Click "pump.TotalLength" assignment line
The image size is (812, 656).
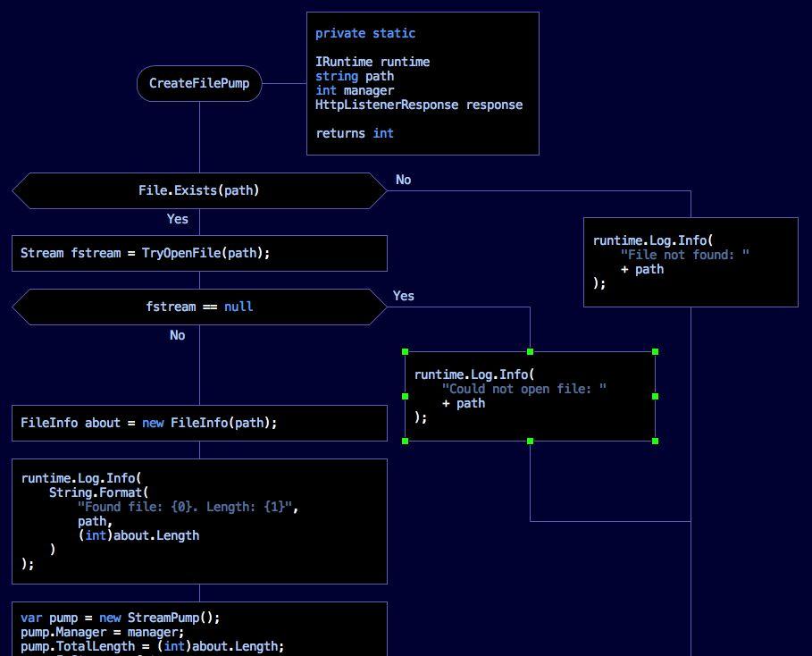coord(152,646)
